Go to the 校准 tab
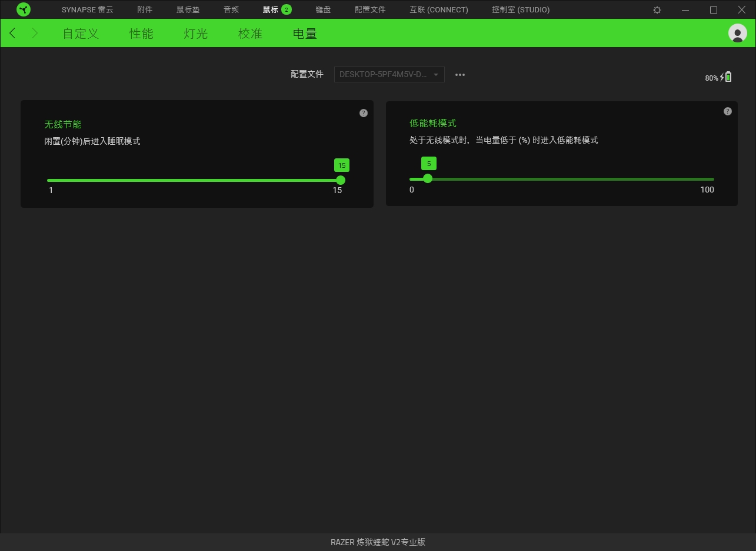 (250, 34)
